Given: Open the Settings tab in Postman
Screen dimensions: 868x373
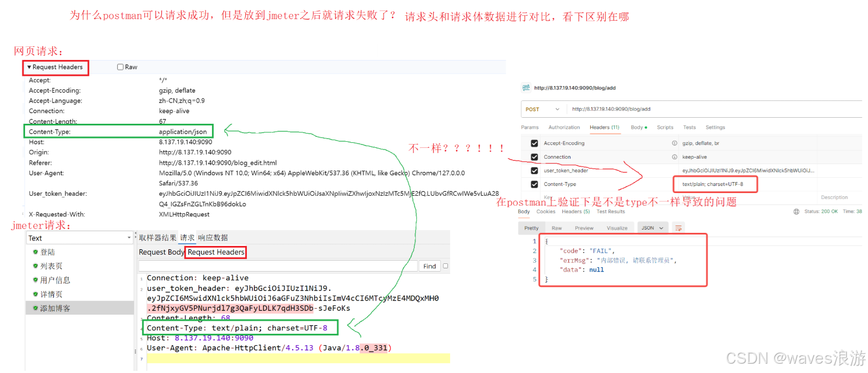Looking at the screenshot, I should [715, 127].
